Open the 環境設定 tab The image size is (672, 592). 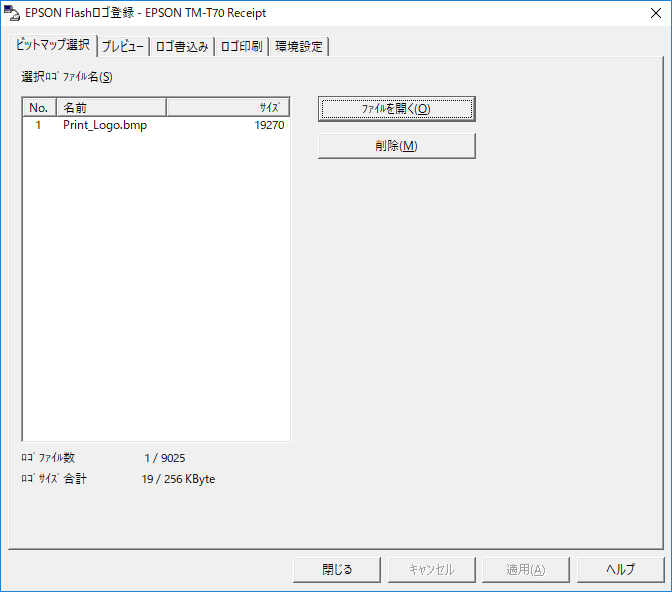click(299, 47)
